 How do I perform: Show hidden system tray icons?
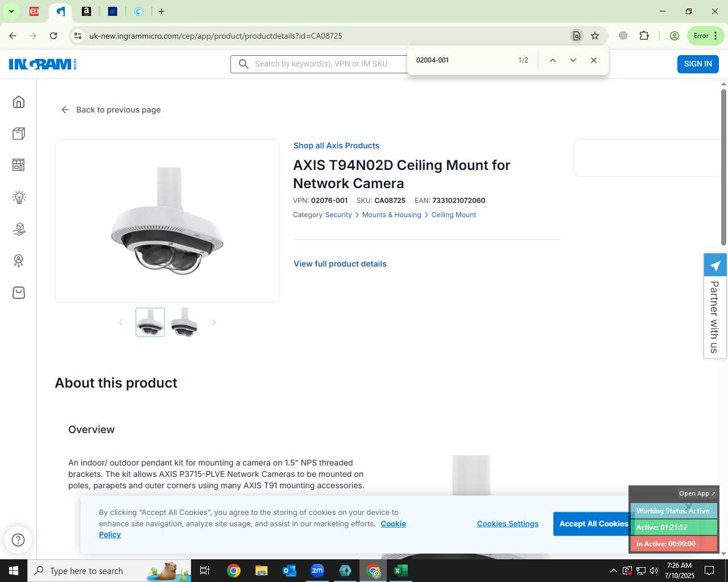click(613, 571)
